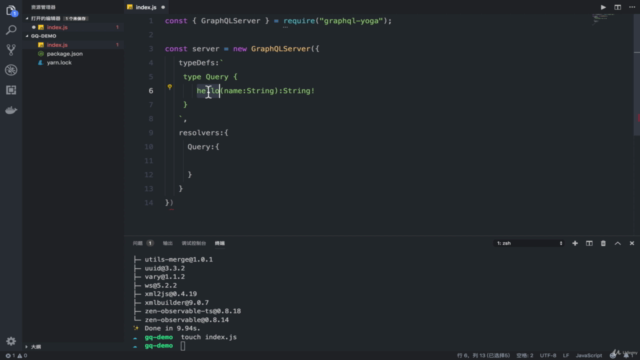Click 'touch index.js' in terminal
This screenshot has height=360, width=640.
[x=209, y=337]
